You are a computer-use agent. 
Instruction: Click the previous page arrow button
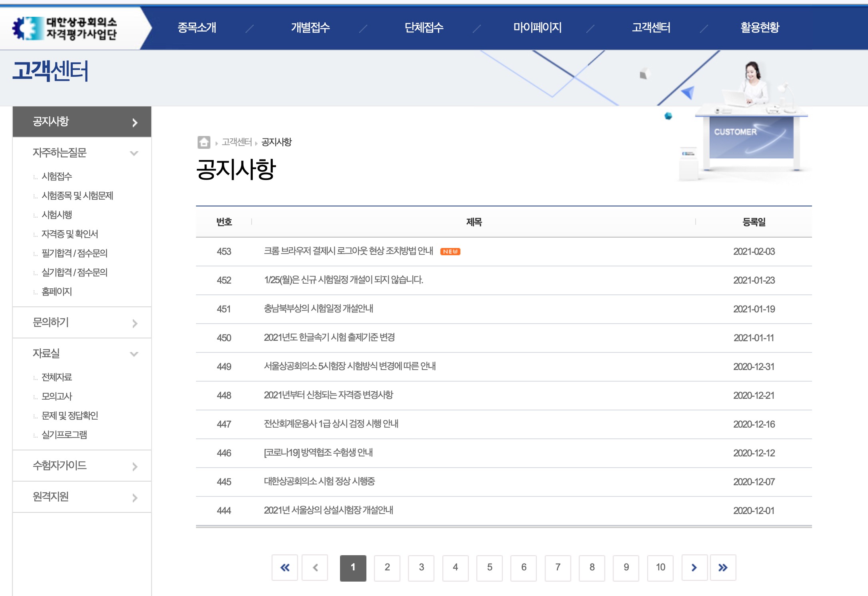pyautogui.click(x=315, y=567)
